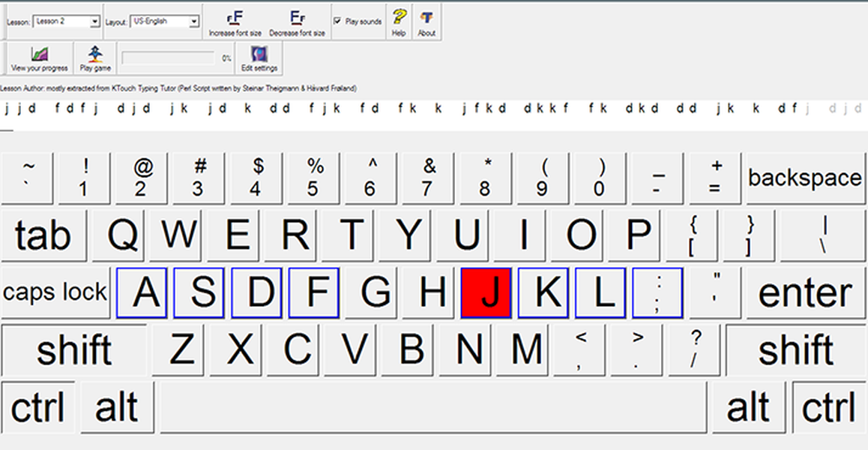Image resolution: width=868 pixels, height=450 pixels.
Task: Click the space bar key
Action: click(433, 407)
